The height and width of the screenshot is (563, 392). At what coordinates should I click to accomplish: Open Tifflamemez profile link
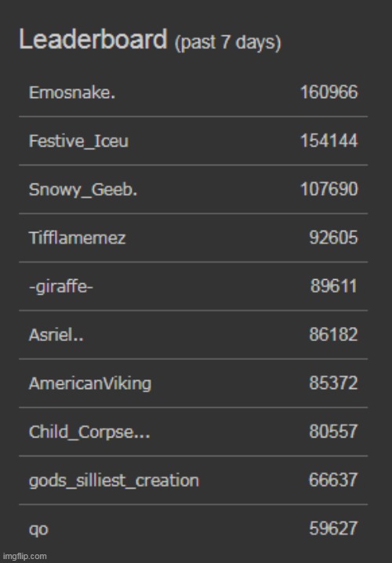coord(77,238)
